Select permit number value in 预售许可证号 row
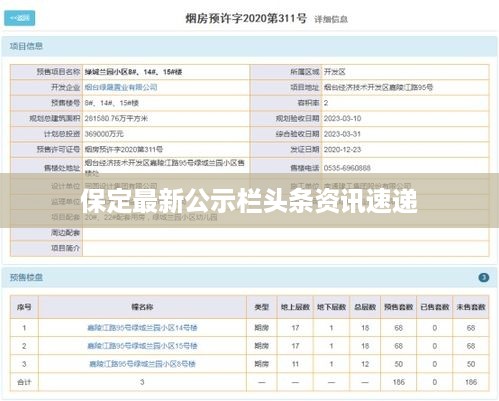 tap(124, 149)
